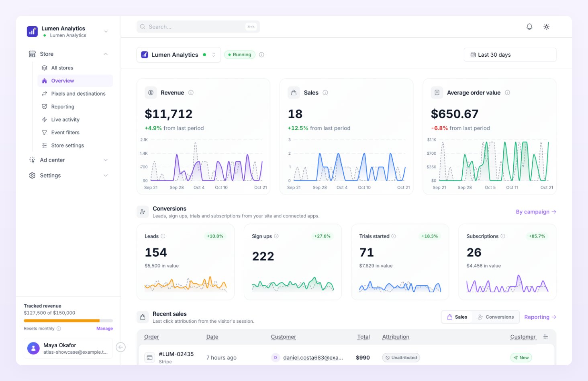
Task: Click the search magnifier icon
Action: coord(143,27)
